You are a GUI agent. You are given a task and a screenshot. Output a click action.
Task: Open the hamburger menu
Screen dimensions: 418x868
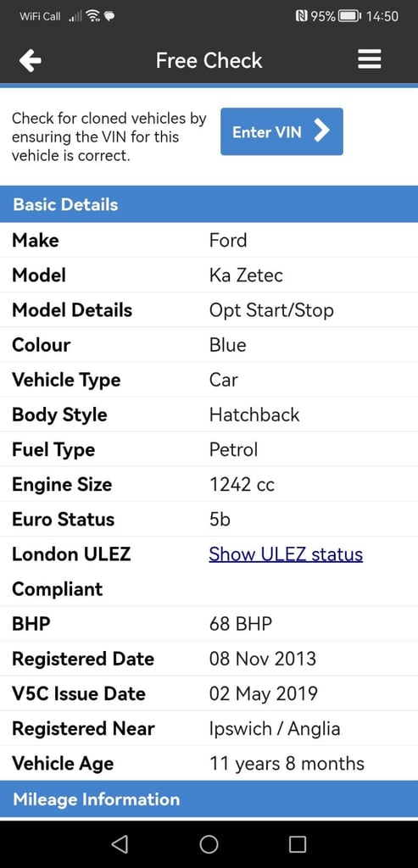click(x=370, y=59)
